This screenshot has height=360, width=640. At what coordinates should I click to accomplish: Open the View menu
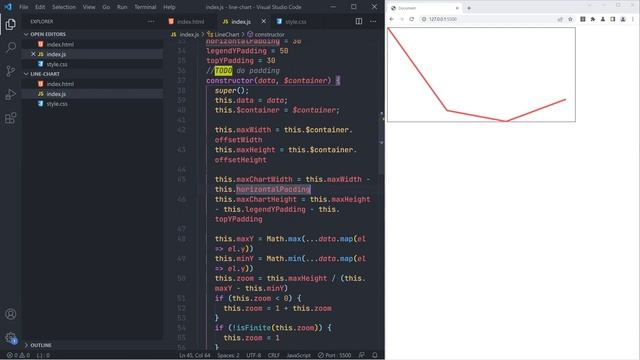click(x=89, y=7)
